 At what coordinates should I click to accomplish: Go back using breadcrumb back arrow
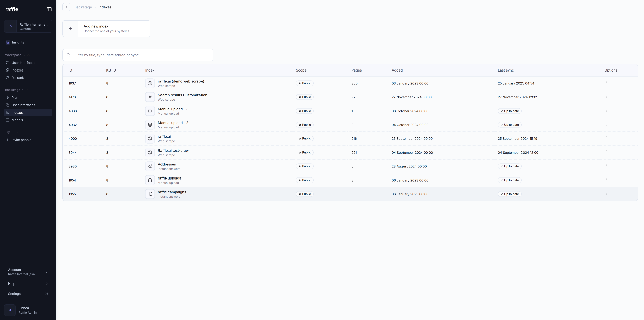coord(66,7)
